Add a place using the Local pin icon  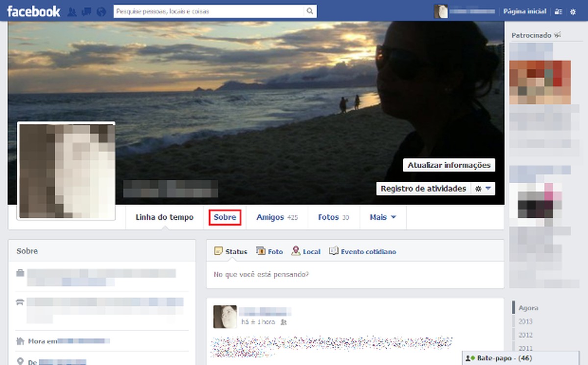(x=295, y=251)
